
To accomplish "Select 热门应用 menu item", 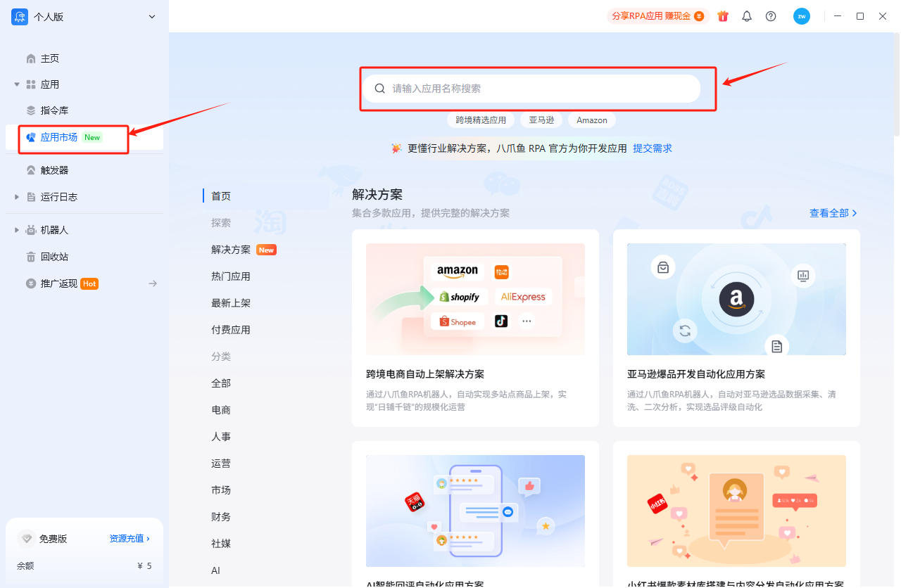I will tap(231, 276).
